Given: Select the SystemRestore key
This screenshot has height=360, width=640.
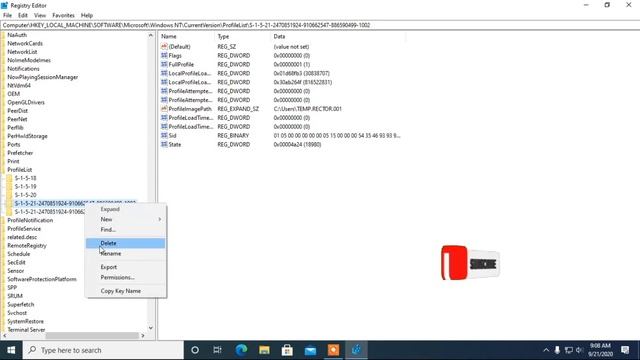Looking at the screenshot, I should 25,322.
